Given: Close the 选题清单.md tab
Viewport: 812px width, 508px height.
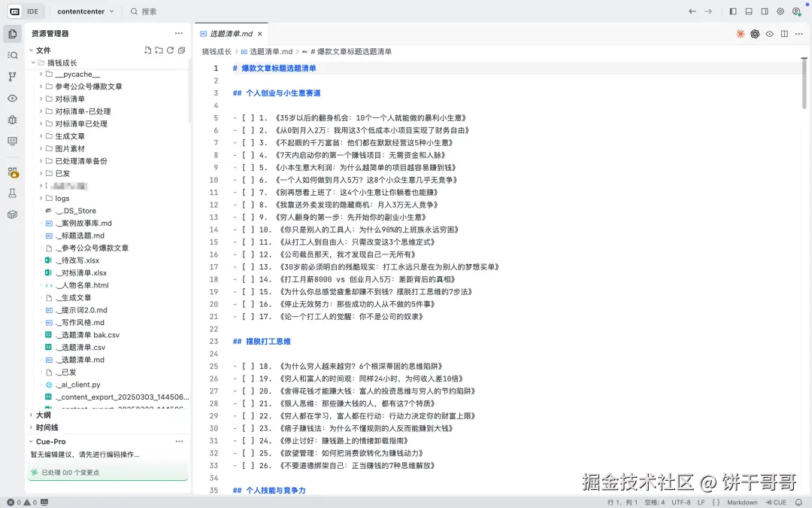Looking at the screenshot, I should (x=260, y=34).
